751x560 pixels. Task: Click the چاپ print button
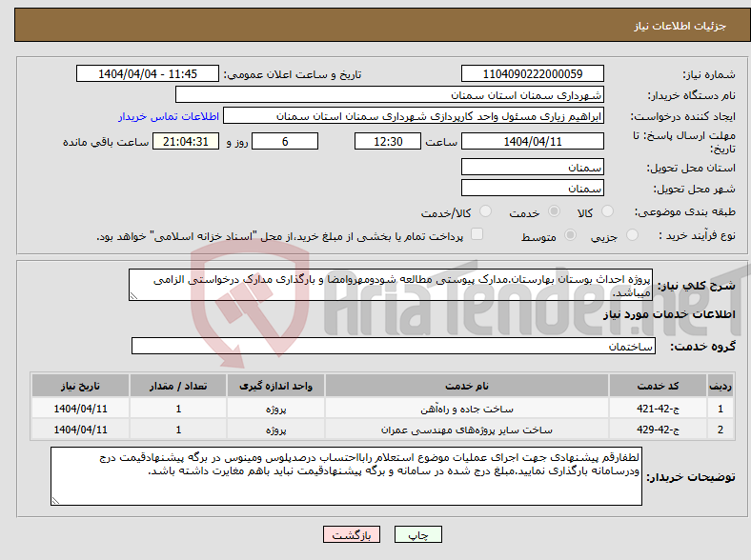coord(418,534)
